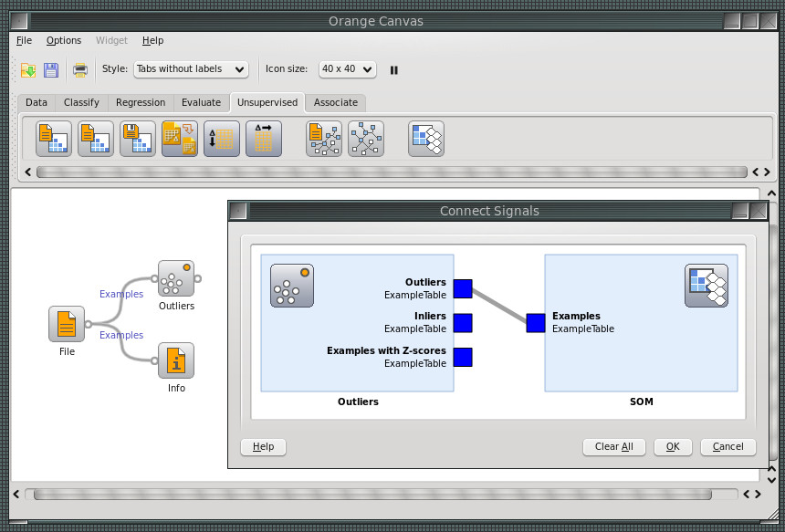Open Orange Canvas window menu icon
785x532 pixels.
point(19,21)
